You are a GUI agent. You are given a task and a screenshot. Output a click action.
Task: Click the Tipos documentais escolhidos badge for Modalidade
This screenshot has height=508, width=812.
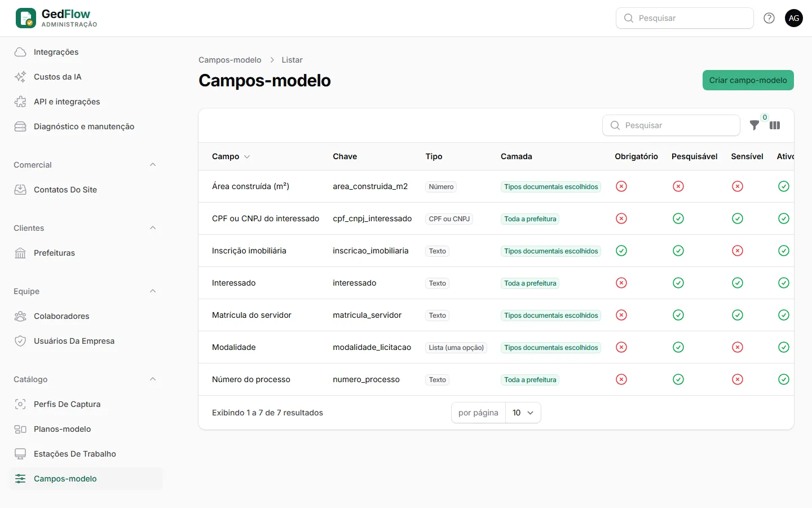pos(551,348)
